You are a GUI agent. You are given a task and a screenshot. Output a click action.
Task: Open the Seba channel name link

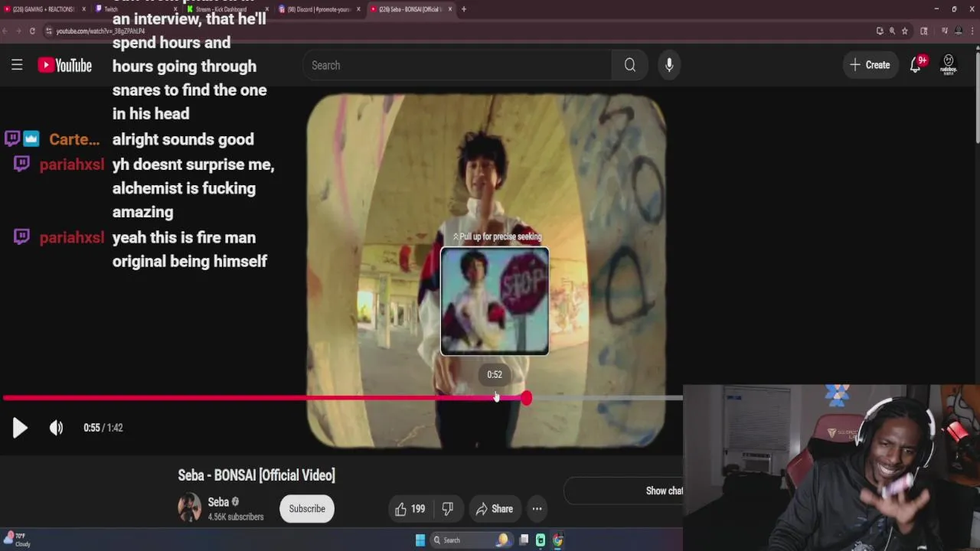click(218, 502)
